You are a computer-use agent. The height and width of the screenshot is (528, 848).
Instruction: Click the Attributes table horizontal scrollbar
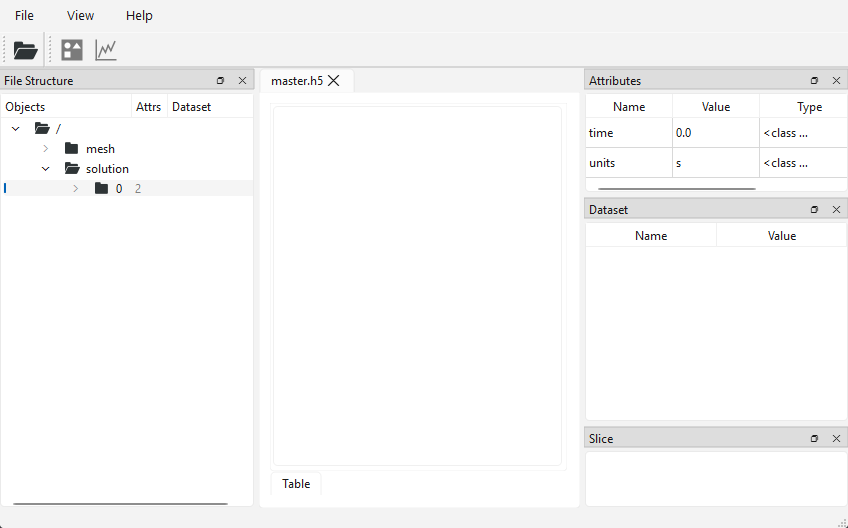(677, 189)
